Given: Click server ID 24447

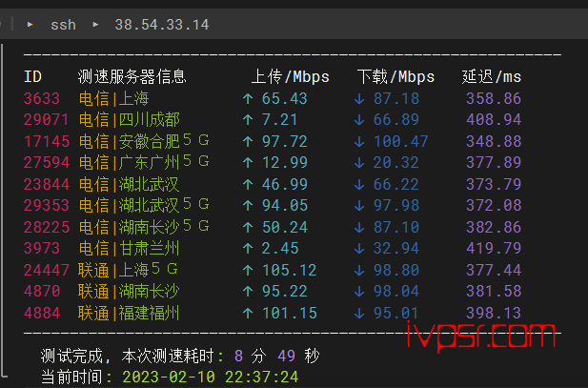Looking at the screenshot, I should point(47,270).
